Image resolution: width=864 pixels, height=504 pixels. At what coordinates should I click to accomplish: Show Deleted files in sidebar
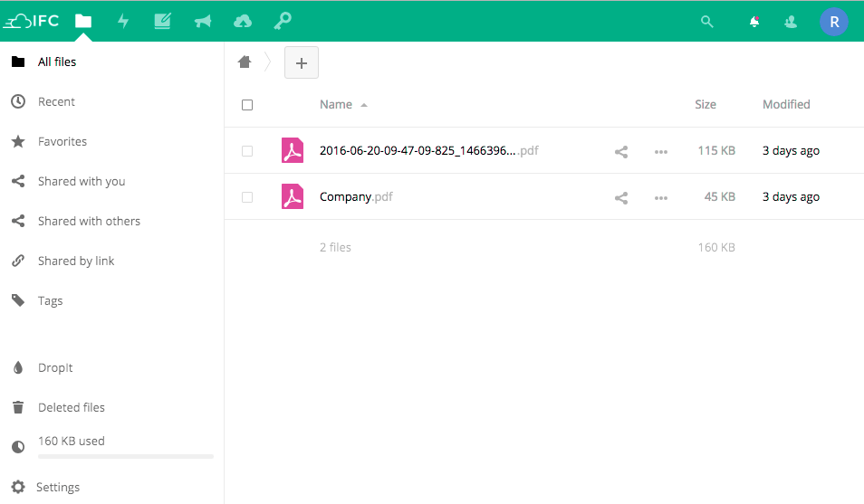(x=71, y=407)
